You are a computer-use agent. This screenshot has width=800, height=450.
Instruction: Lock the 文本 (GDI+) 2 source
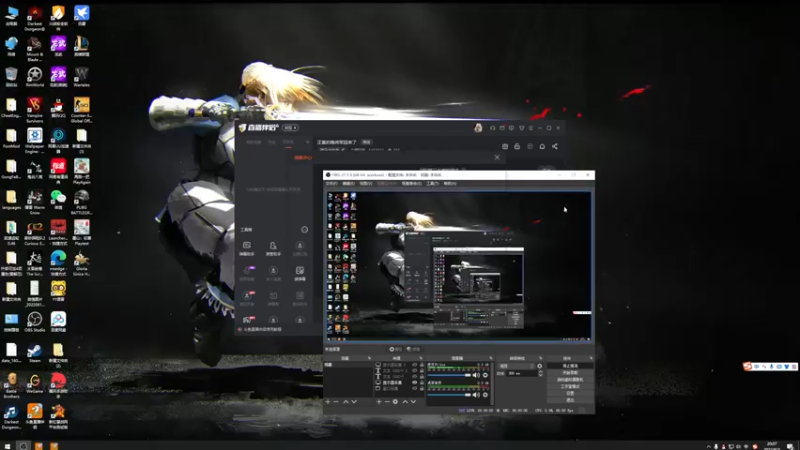(422, 370)
